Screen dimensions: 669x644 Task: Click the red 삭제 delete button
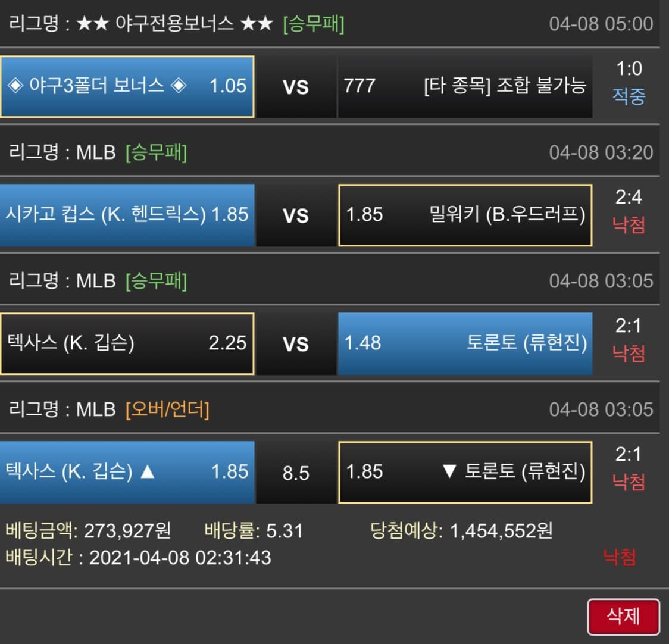pos(623,616)
